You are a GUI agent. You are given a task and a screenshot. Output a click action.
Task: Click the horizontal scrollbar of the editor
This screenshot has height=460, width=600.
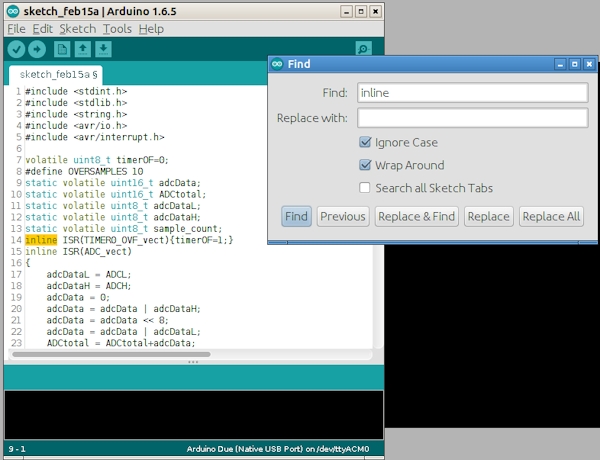tap(111, 354)
